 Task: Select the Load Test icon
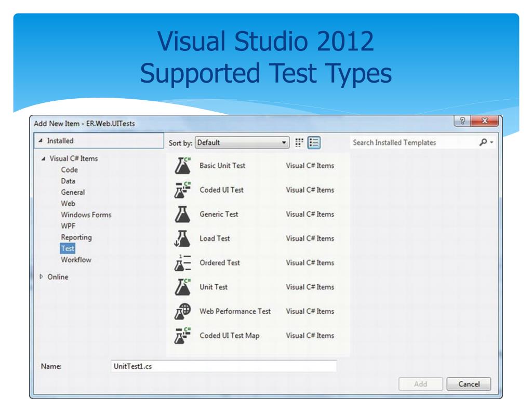pyautogui.click(x=183, y=238)
